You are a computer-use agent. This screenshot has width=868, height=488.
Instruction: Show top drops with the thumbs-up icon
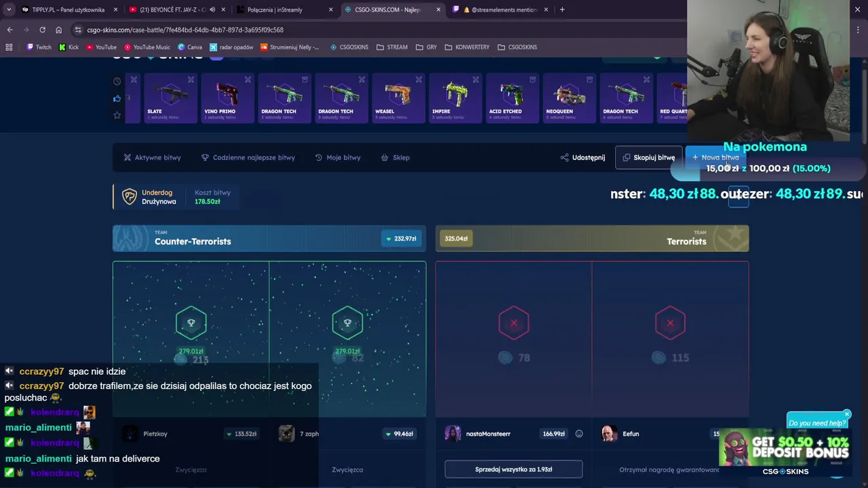point(117,98)
